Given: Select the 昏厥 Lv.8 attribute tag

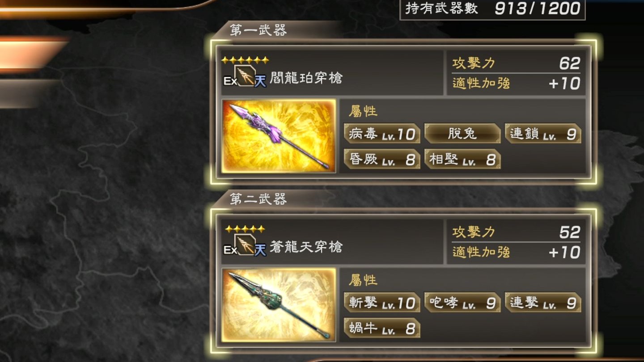Looking at the screenshot, I should coord(382,159).
